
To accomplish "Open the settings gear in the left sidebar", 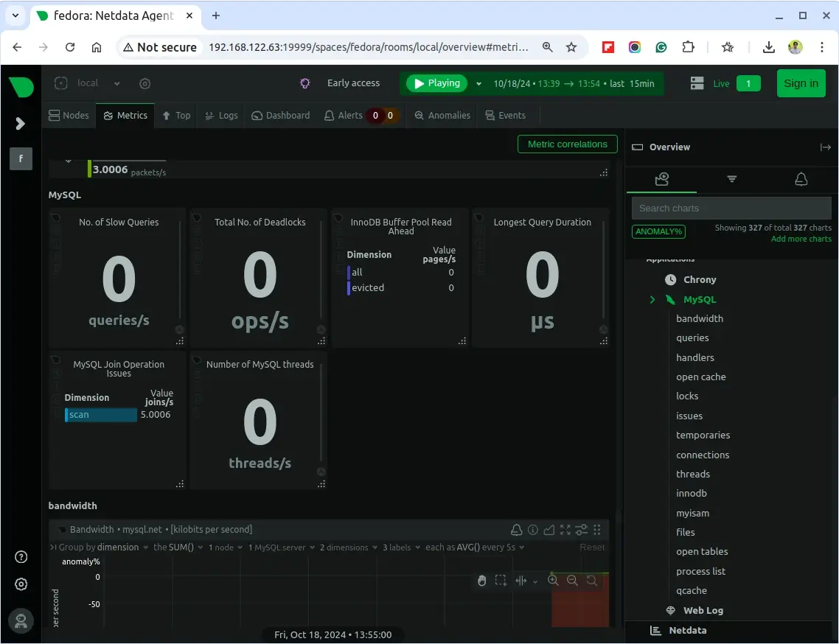I will [21, 584].
